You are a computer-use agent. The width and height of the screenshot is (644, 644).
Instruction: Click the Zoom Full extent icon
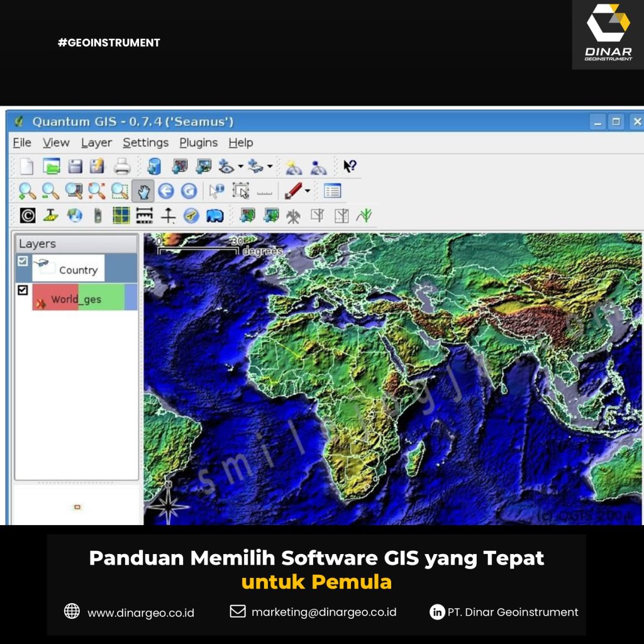point(74,191)
